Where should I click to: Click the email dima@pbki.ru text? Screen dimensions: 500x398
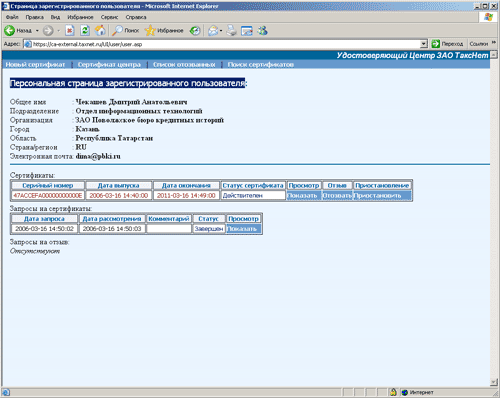click(x=98, y=156)
